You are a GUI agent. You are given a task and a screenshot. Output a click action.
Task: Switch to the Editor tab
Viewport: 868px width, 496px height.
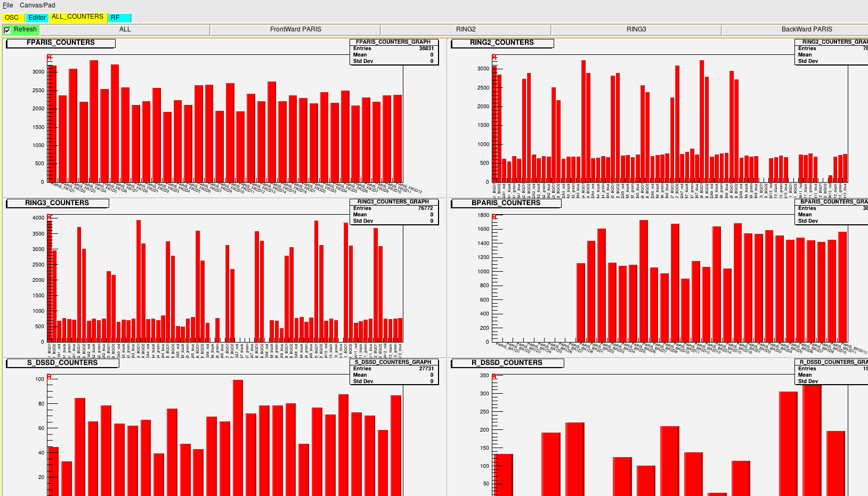(37, 18)
